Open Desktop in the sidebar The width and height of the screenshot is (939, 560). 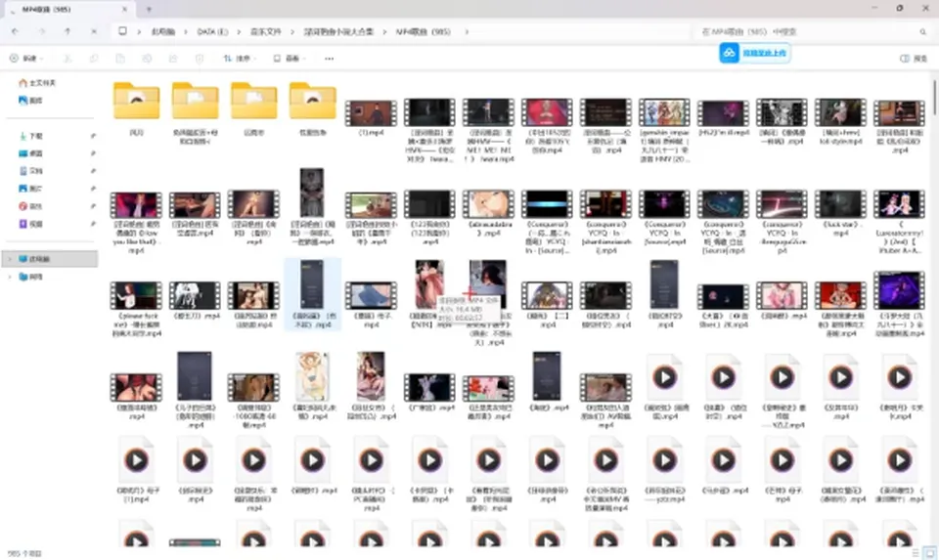click(x=31, y=153)
